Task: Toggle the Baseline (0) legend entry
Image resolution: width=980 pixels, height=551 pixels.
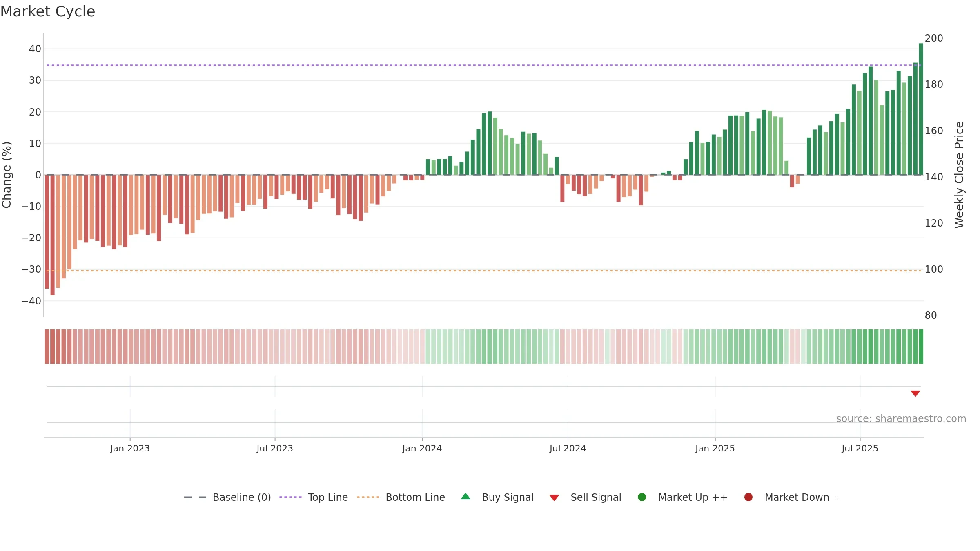Action: (227, 497)
